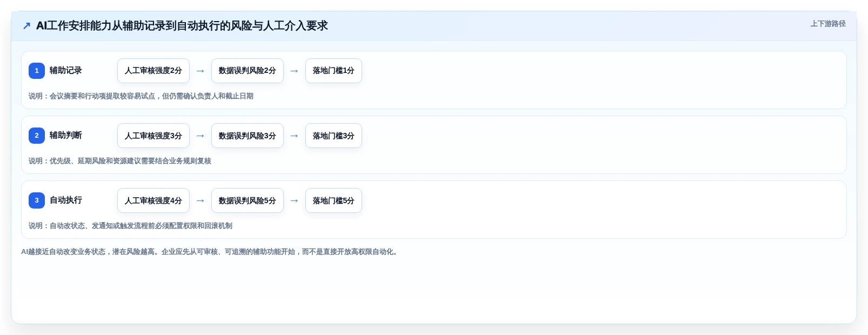This screenshot has height=335, width=868.
Task: Click the 辅助判断 stage name
Action: tap(66, 136)
